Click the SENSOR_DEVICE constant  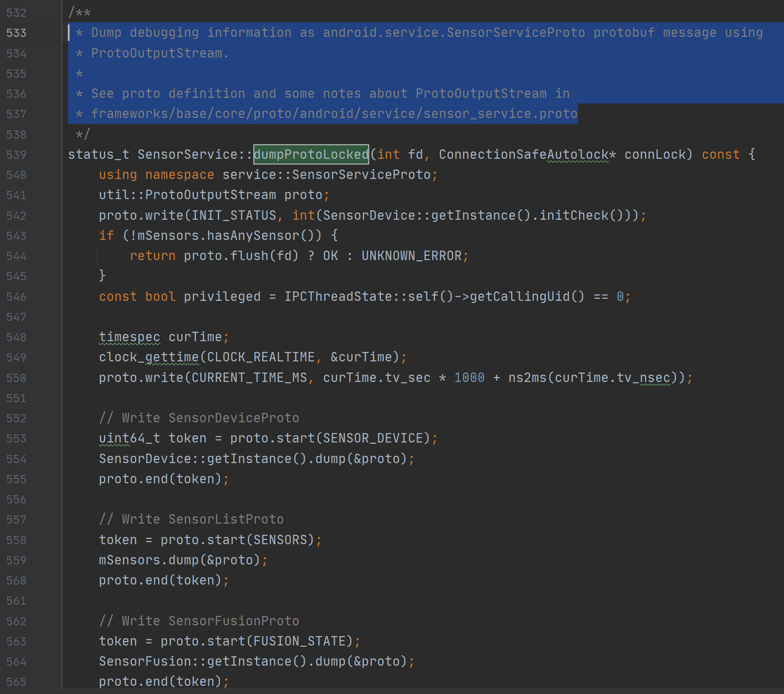tap(373, 438)
